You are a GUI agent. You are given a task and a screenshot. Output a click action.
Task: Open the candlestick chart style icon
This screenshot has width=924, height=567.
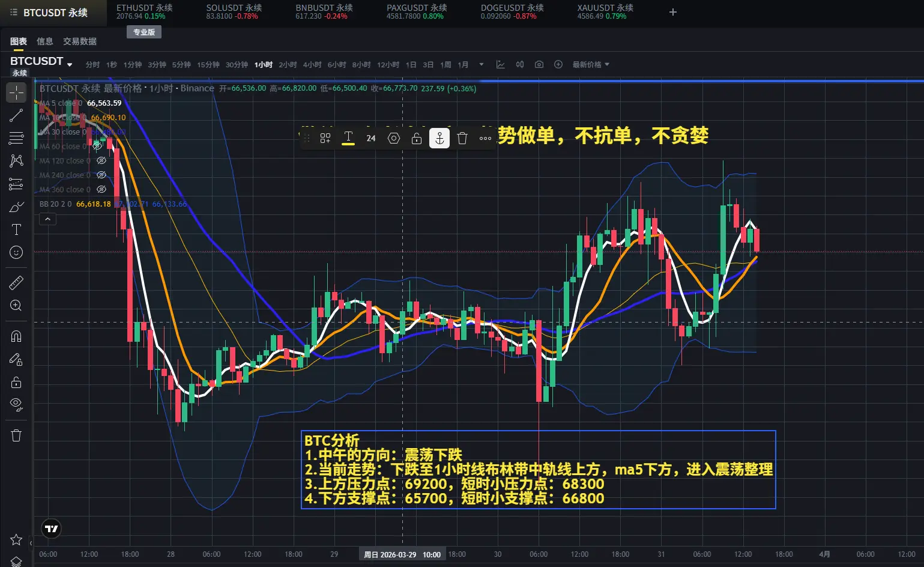520,64
